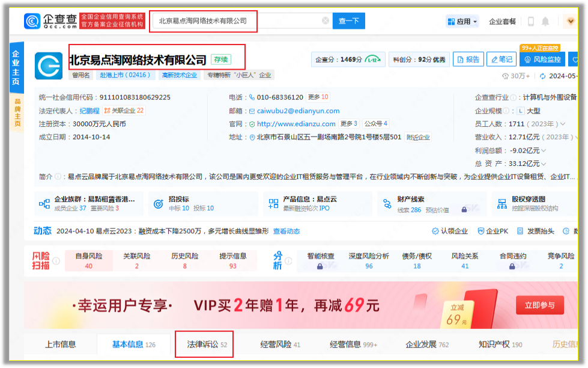Click the VIP badge icon in header
Viewport: 588px width, 368px height.
(x=571, y=22)
